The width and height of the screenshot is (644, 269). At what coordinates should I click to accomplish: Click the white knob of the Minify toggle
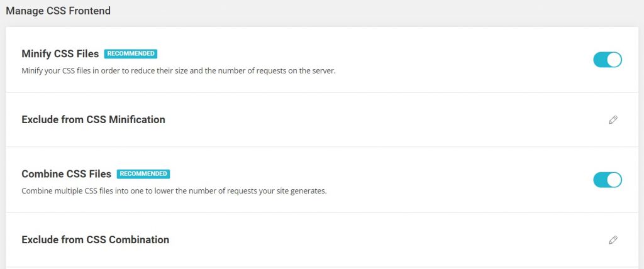pos(614,60)
